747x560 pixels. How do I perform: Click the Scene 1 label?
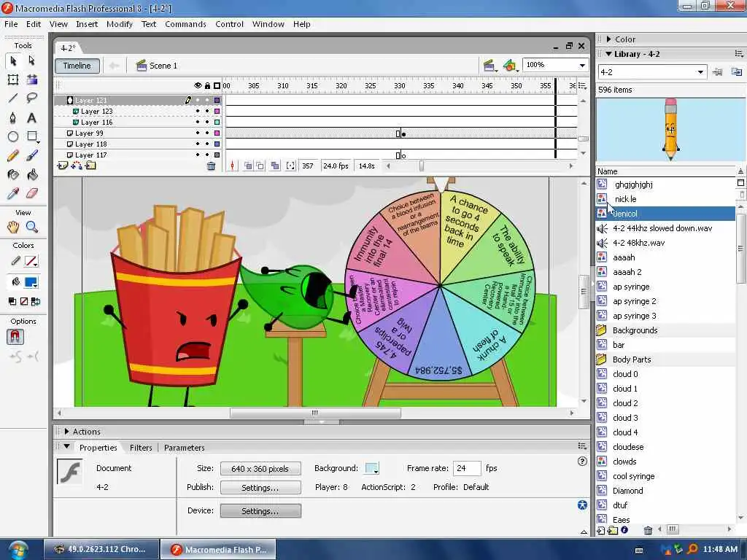point(163,66)
